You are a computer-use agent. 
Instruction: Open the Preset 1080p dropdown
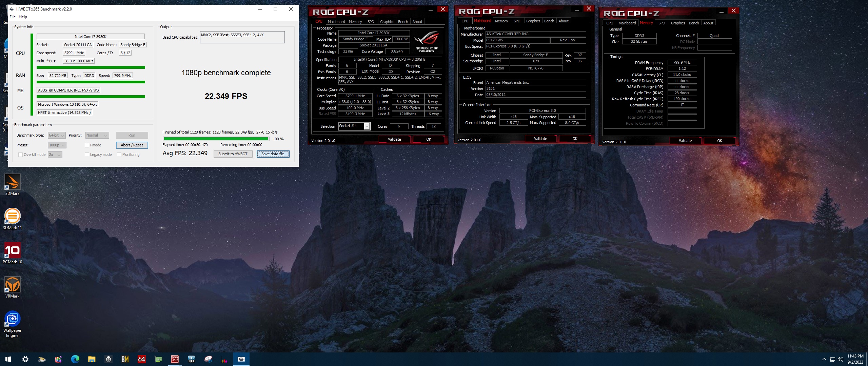click(57, 145)
